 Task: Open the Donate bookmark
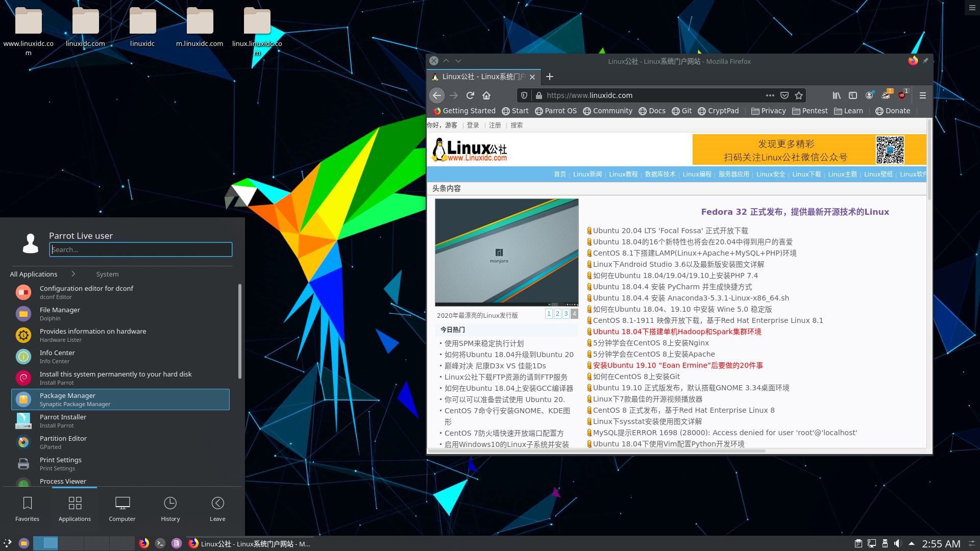(892, 111)
